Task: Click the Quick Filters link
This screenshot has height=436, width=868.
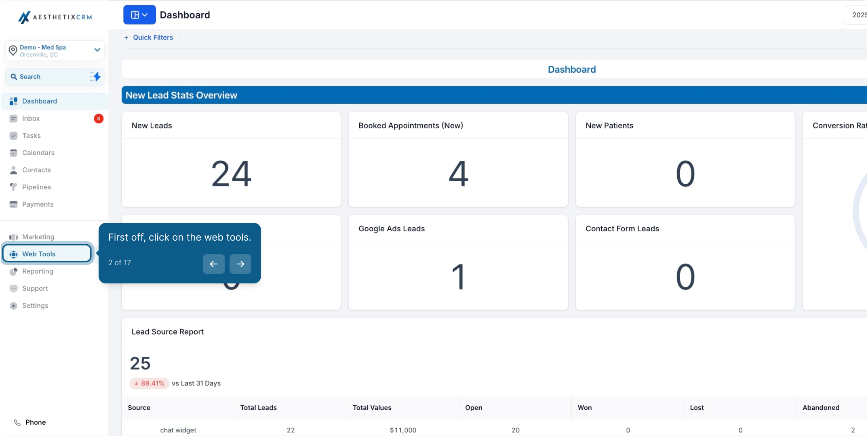Action: coord(153,38)
